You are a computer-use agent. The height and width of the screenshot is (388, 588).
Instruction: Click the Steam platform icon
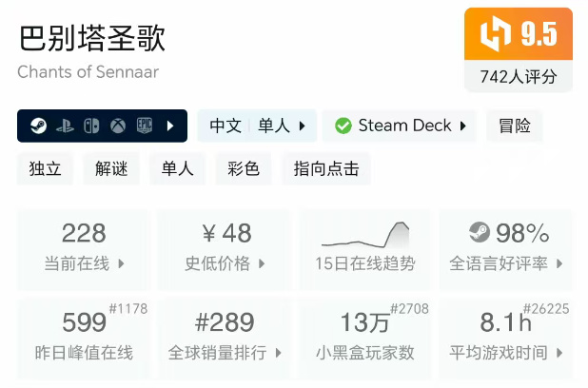tap(38, 126)
